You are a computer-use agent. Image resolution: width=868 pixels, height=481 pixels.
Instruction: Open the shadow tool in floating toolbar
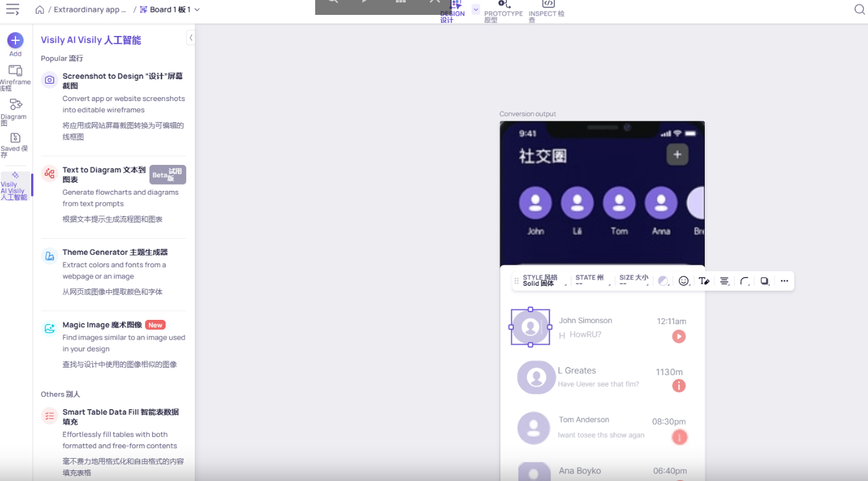[764, 281]
